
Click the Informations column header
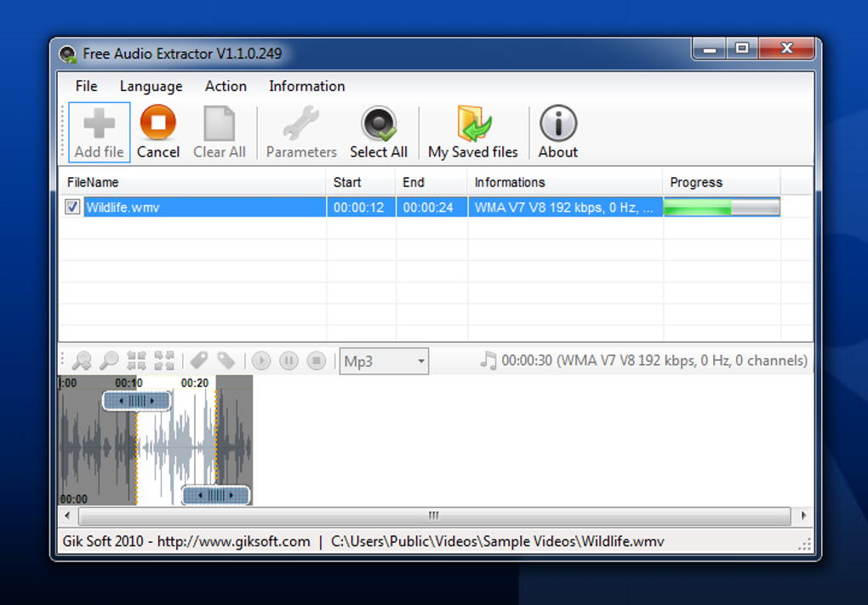click(x=565, y=182)
